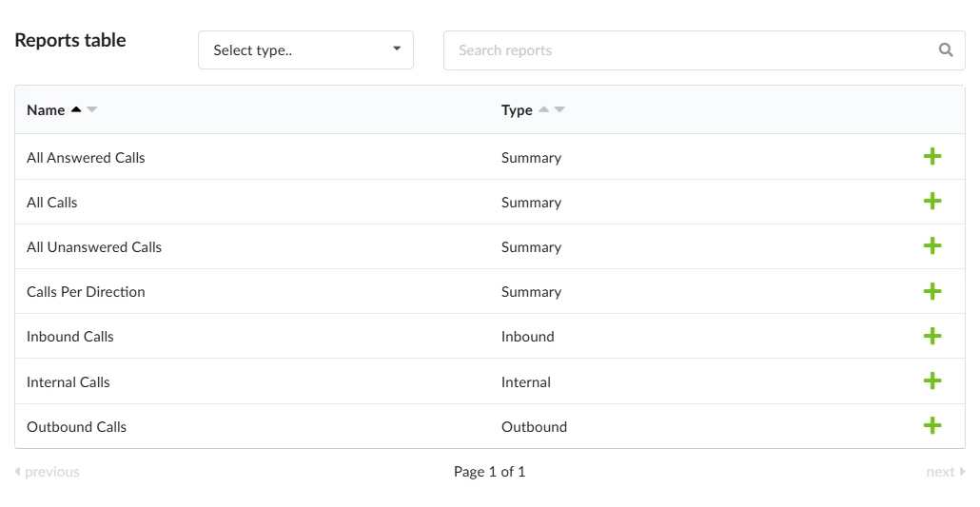Image resolution: width=980 pixels, height=507 pixels.
Task: Sort by Type column header
Action: (x=517, y=110)
